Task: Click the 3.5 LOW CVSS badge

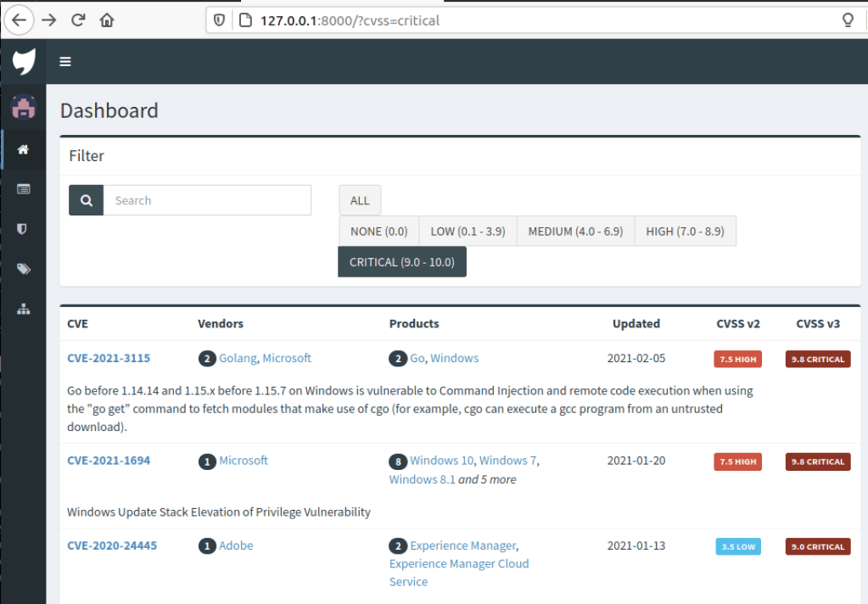Action: (x=737, y=547)
